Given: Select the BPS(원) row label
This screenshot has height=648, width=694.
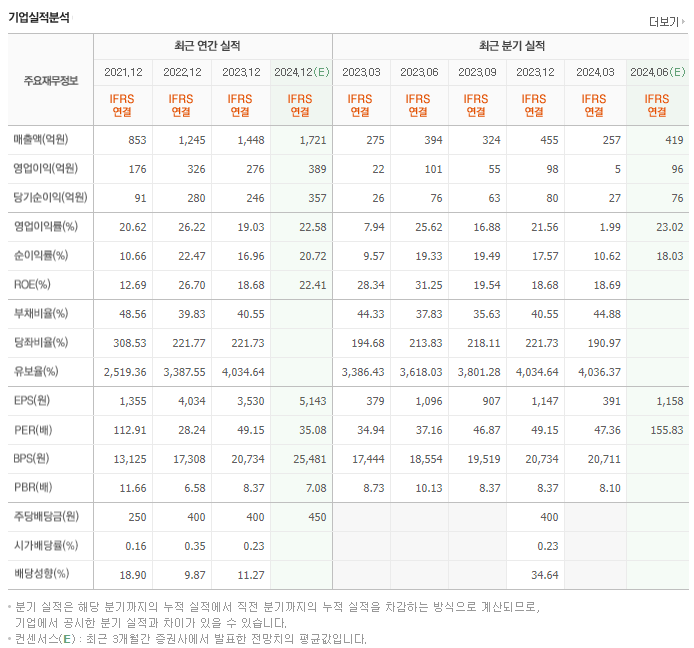Looking at the screenshot, I should [x=31, y=458].
